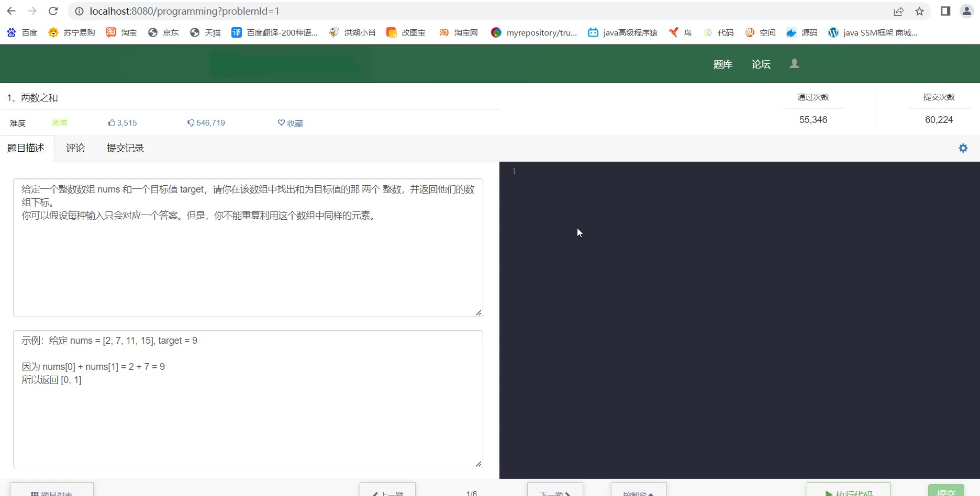The image size is (980, 496).
Task: Click the 提交次数 heading
Action: [939, 97]
